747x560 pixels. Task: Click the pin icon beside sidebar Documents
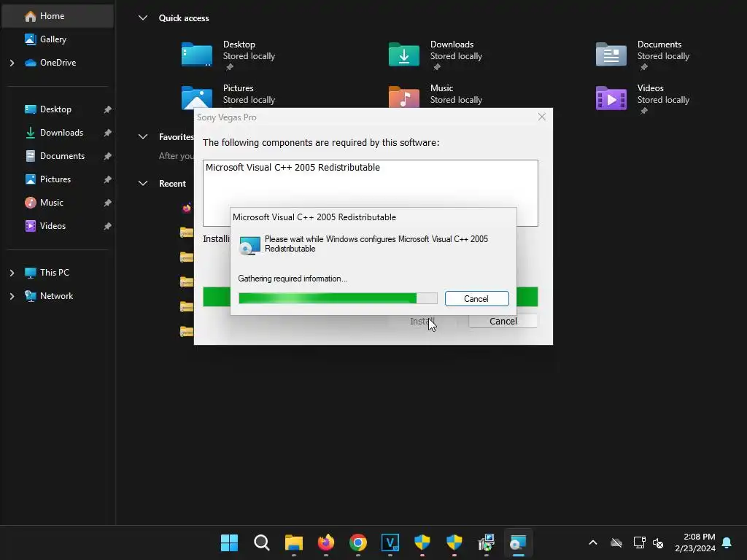pos(108,156)
